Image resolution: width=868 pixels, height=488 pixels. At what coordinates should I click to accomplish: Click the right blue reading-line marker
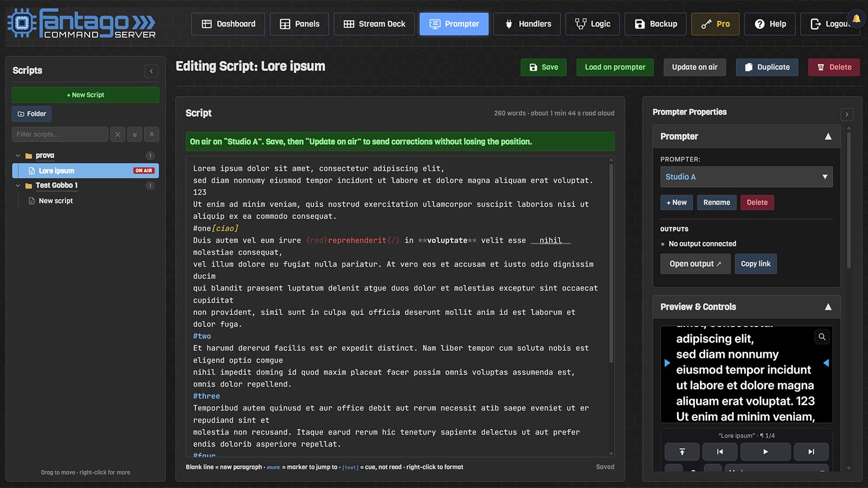tap(826, 363)
